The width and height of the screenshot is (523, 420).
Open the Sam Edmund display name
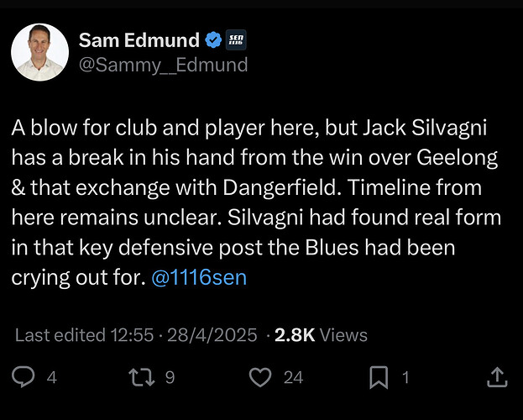tap(139, 40)
